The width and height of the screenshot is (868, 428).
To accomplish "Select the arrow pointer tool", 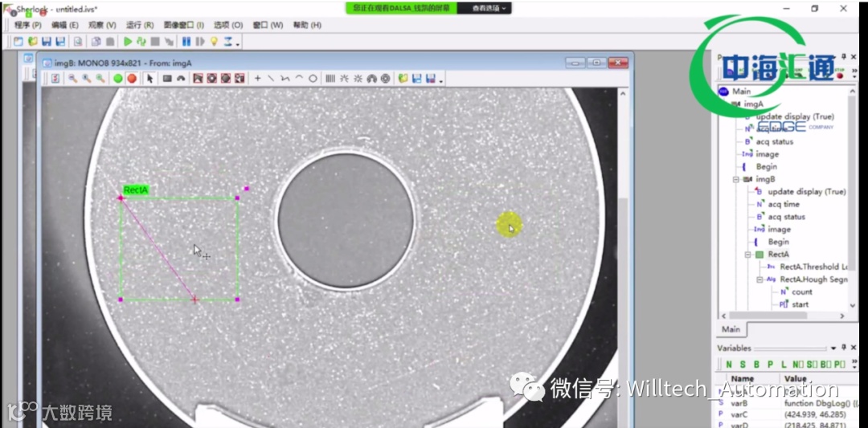I will [x=149, y=79].
